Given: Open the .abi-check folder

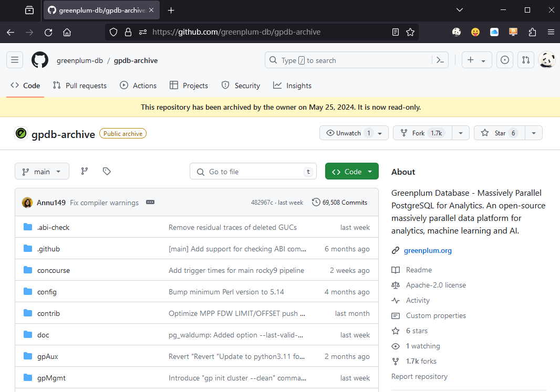Looking at the screenshot, I should click(53, 227).
